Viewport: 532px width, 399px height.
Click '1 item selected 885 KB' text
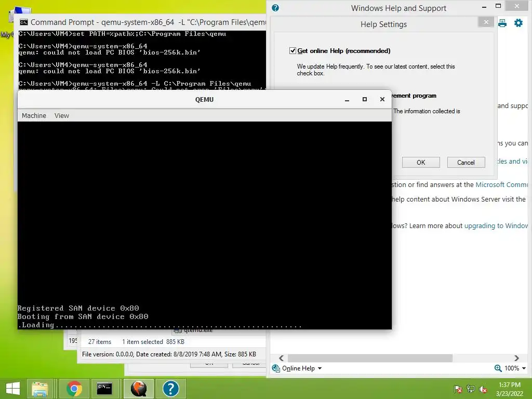coord(153,342)
